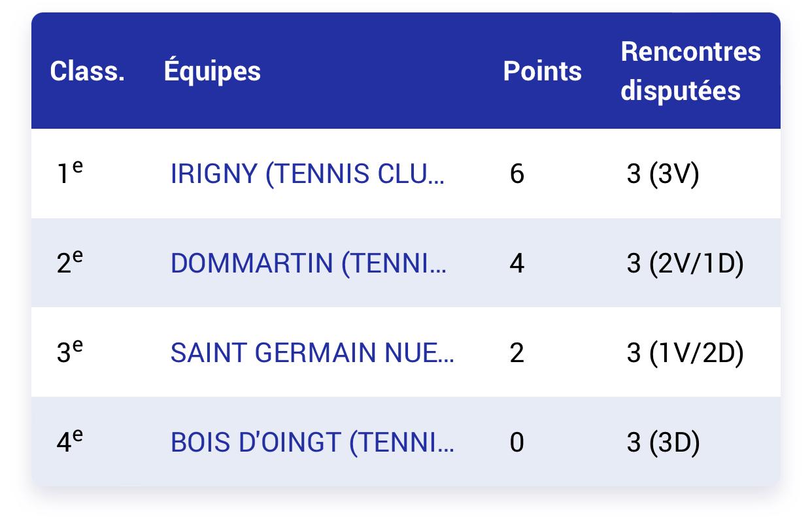Click the "3 (3D)" matches cell
The height and width of the screenshot is (517, 812).
click(x=663, y=442)
